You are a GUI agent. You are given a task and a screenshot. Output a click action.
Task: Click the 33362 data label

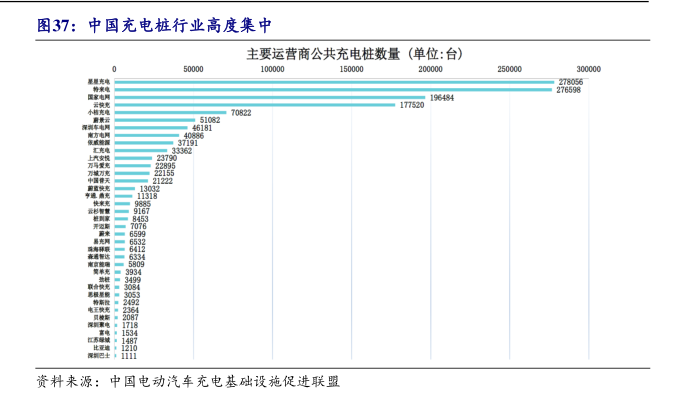(x=181, y=150)
